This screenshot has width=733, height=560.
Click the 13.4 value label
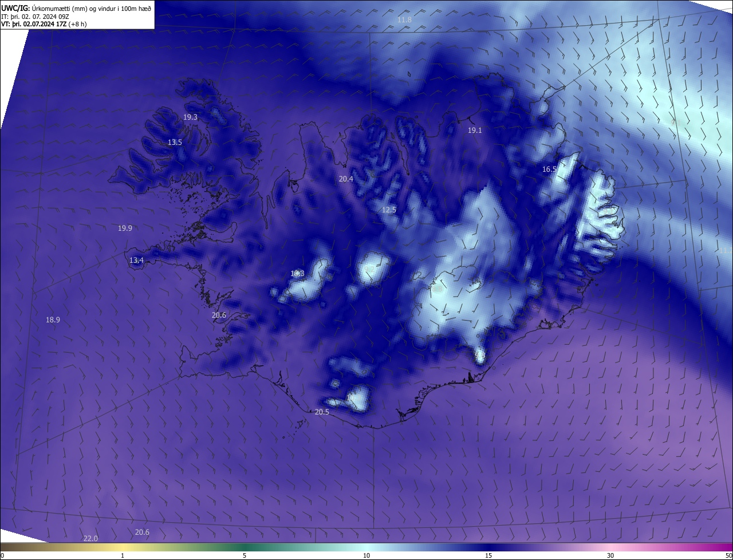[x=136, y=260]
